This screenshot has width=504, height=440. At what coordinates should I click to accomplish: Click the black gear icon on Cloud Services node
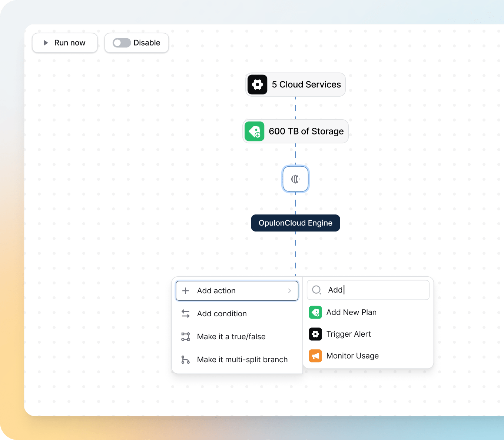click(x=257, y=85)
